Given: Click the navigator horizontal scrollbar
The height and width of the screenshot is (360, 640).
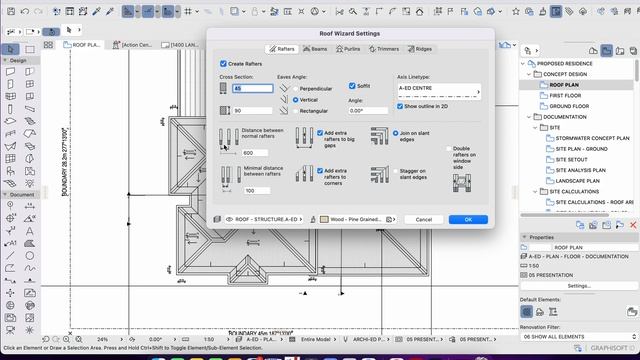Looking at the screenshot, I should pyautogui.click(x=564, y=215).
